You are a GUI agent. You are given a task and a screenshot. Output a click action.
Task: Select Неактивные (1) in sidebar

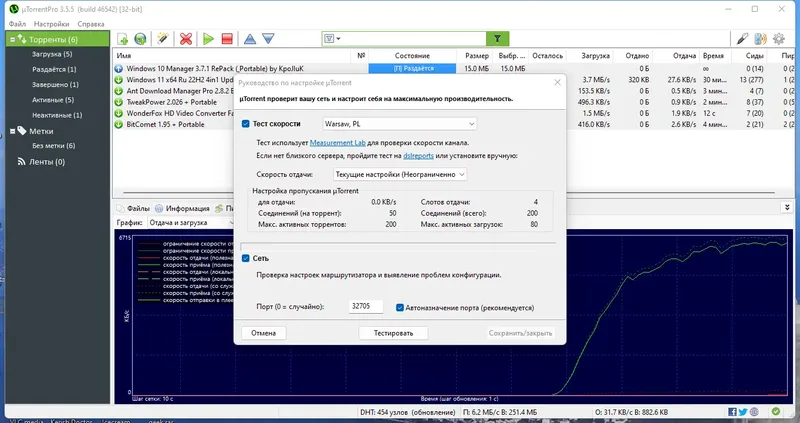57,115
